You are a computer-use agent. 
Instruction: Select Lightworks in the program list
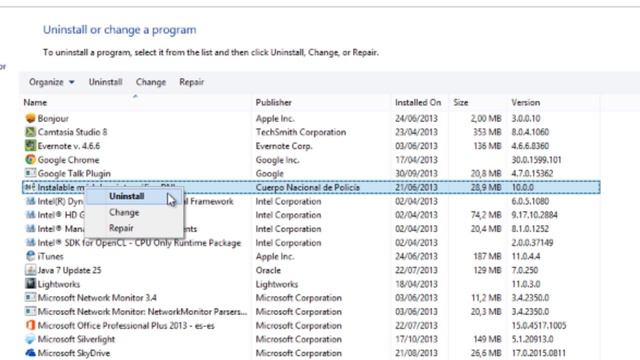click(x=59, y=284)
